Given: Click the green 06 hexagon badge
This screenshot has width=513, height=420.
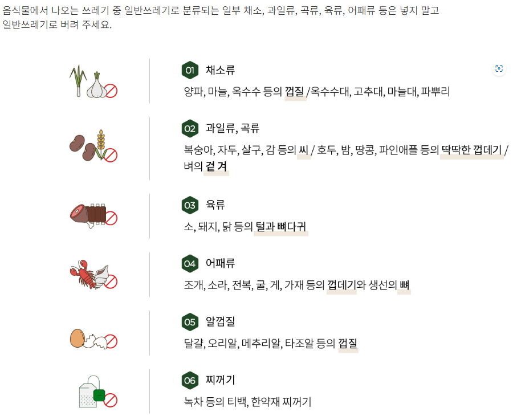Looking at the screenshot, I should click(x=190, y=381).
